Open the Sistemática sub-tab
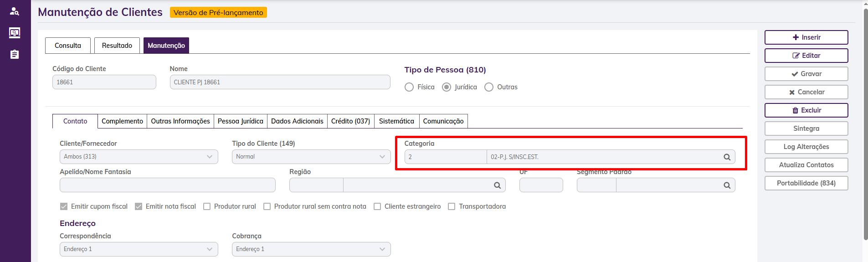868x262 pixels. pyautogui.click(x=396, y=121)
